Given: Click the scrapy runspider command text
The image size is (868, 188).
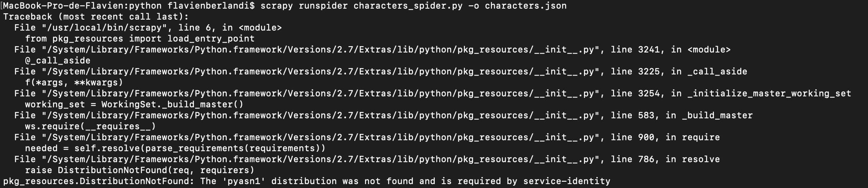Looking at the screenshot, I should point(304,6).
